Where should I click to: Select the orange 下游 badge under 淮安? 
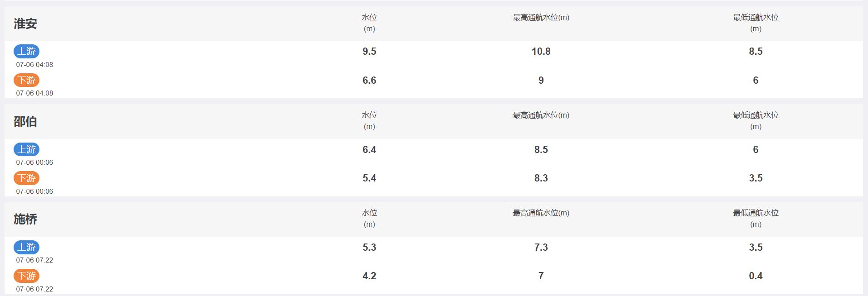pyautogui.click(x=26, y=80)
